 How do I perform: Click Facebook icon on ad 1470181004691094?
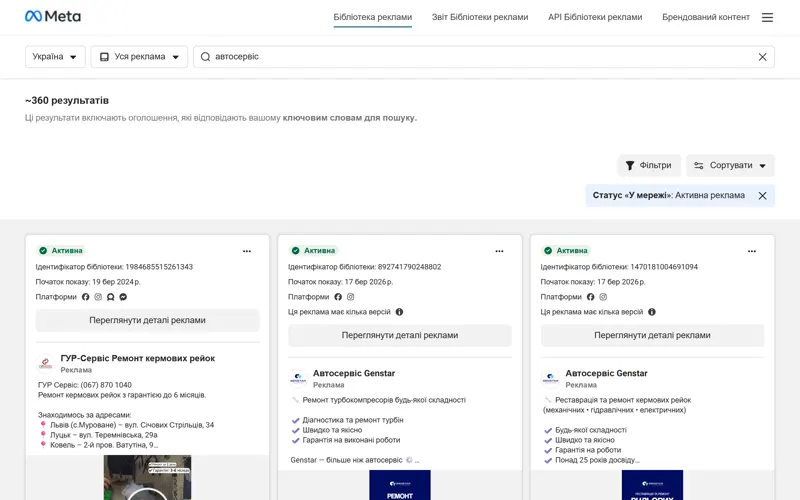click(x=590, y=297)
